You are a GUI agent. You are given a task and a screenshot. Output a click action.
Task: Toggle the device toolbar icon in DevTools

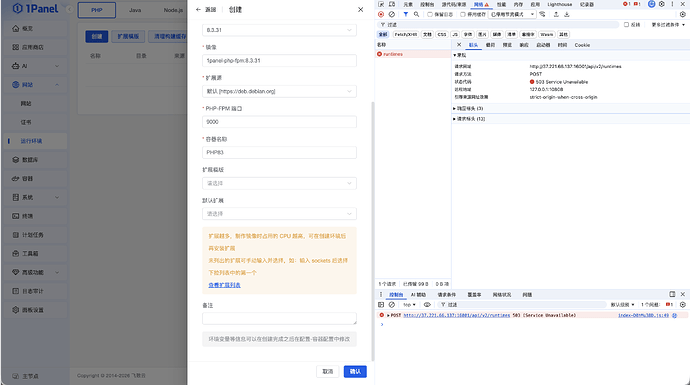pyautogui.click(x=392, y=4)
